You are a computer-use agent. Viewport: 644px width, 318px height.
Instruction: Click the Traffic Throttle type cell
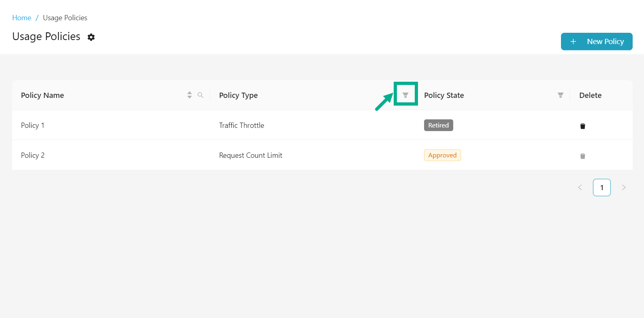click(x=241, y=125)
